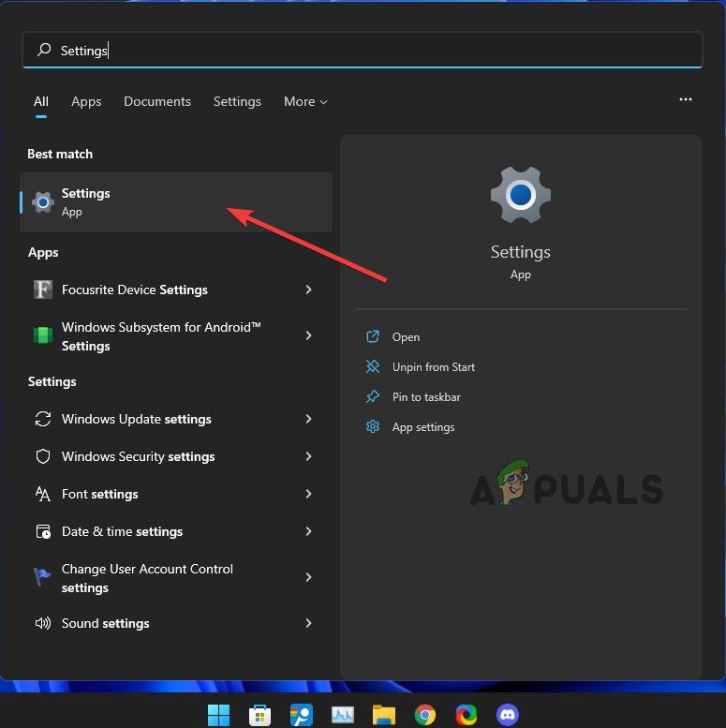The image size is (726, 728).
Task: Launch Google Chrome from the taskbar
Action: (425, 715)
